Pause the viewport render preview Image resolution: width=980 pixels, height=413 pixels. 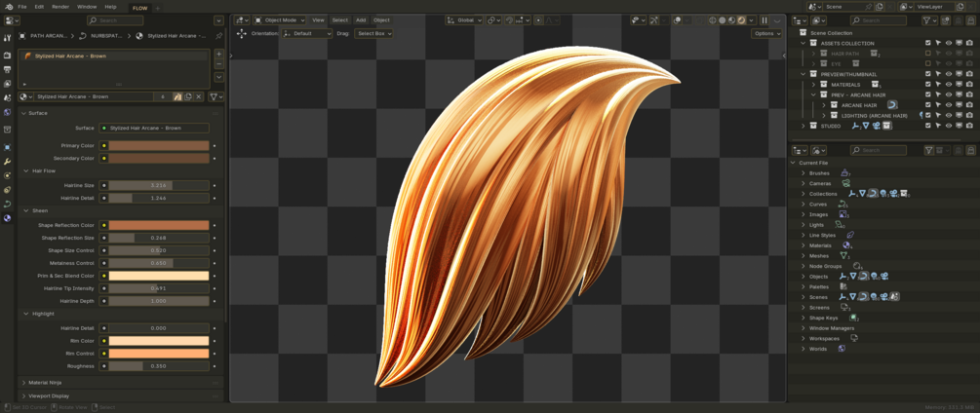pos(764,19)
